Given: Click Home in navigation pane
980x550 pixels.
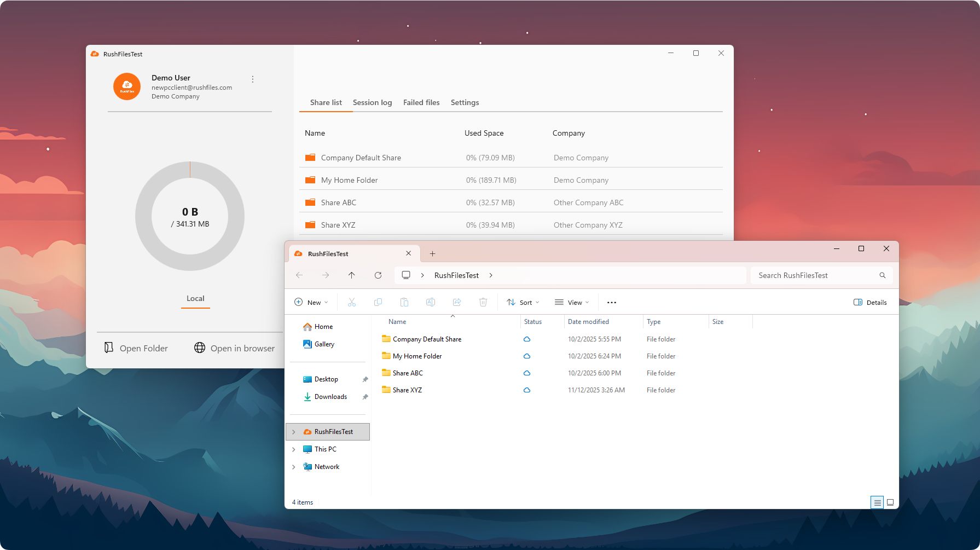Looking at the screenshot, I should pyautogui.click(x=318, y=327).
